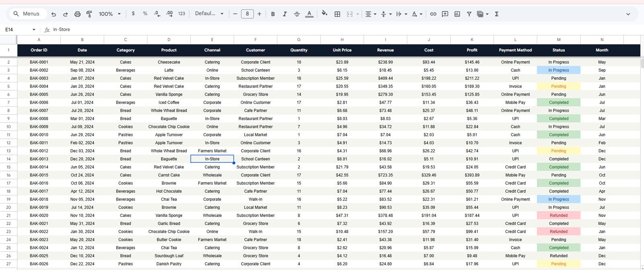
Task: Click the Insert comment icon
Action: [445, 14]
